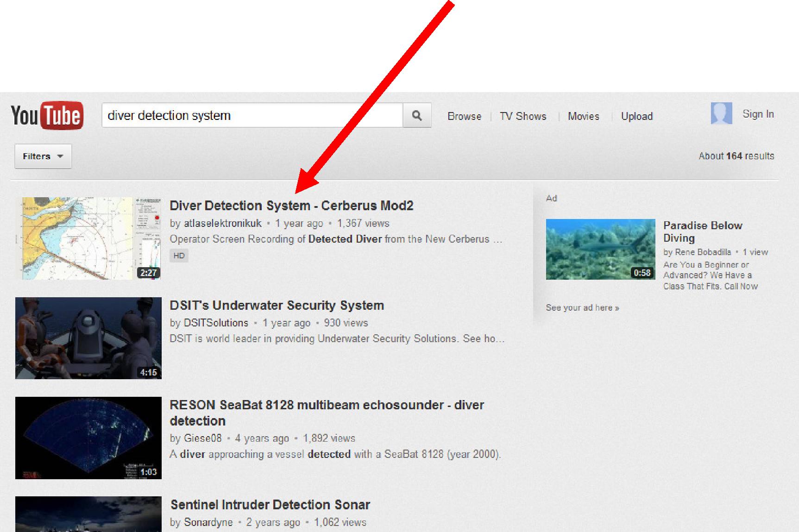Screen dimensions: 799x532
Task: Open DSIT's Underwater Security System title
Action: point(277,306)
